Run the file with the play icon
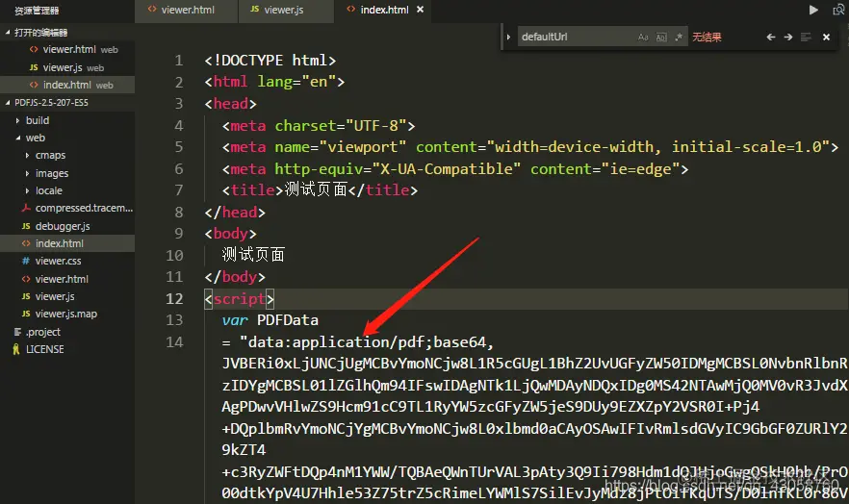This screenshot has height=504, width=849. 813,10
